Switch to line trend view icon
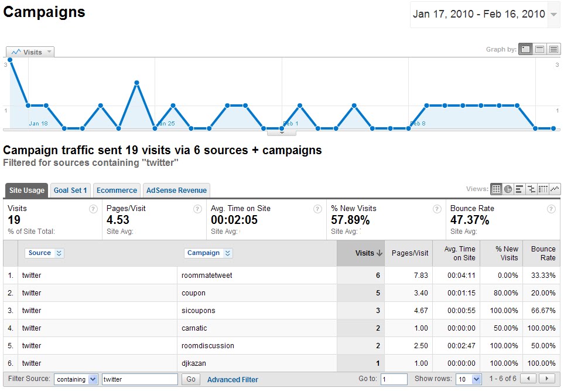The image size is (588, 391). click(555, 189)
